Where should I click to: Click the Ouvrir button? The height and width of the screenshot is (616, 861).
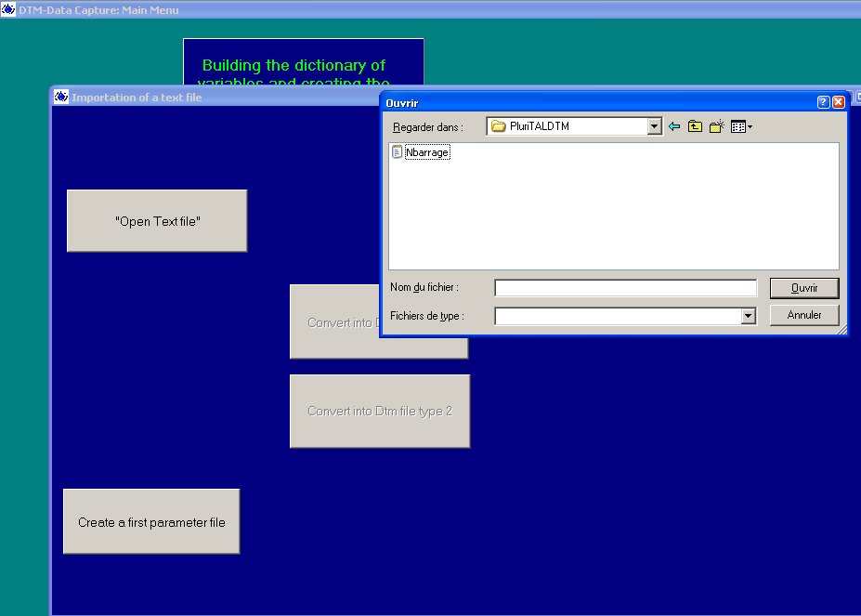tap(804, 288)
